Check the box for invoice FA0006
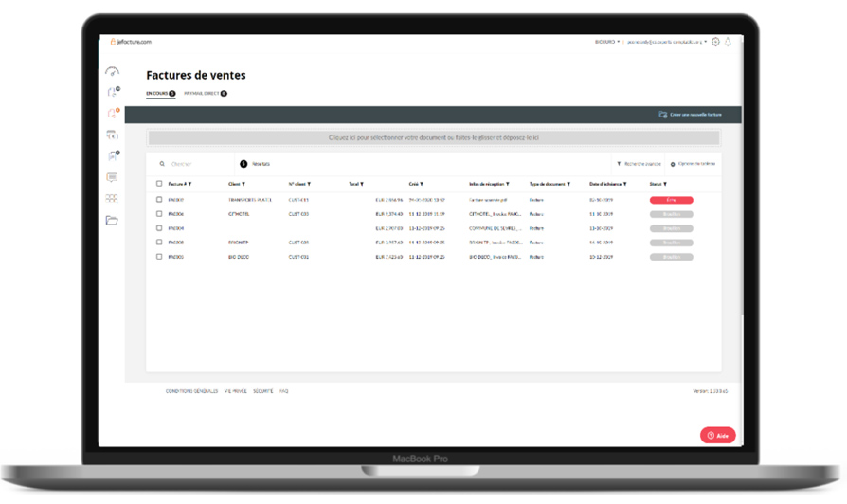Screen dimensions: 847x504 pos(159,214)
